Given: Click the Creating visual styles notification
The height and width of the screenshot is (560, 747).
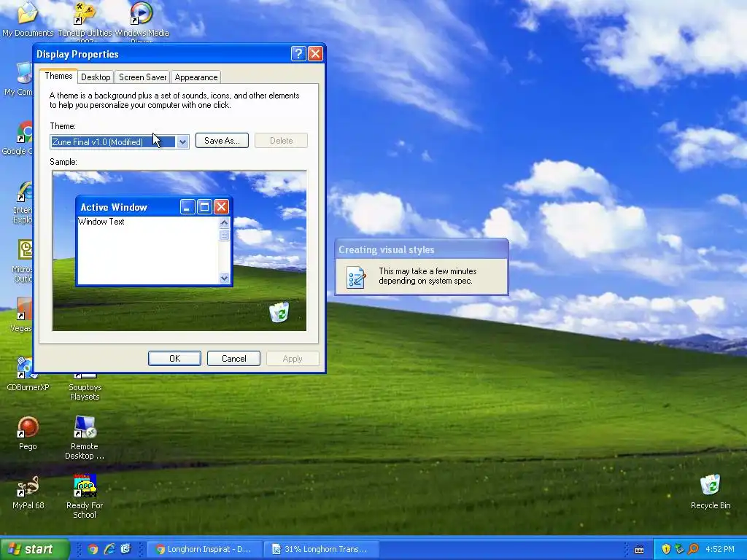Looking at the screenshot, I should [x=422, y=267].
